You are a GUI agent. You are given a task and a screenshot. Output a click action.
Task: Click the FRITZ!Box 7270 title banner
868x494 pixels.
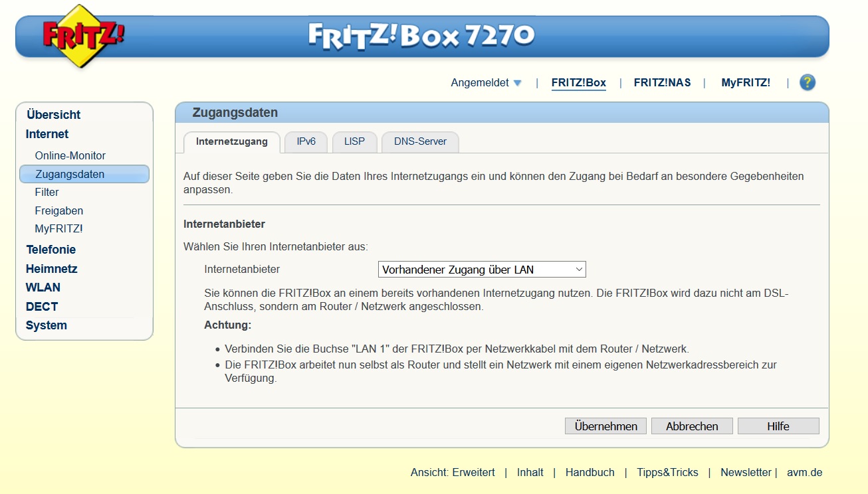click(422, 35)
